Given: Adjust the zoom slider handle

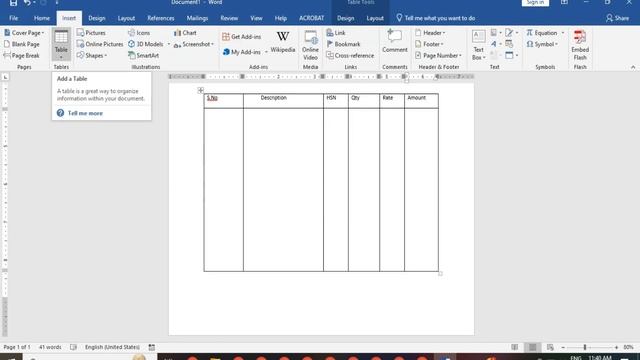Looking at the screenshot, I should (584, 347).
